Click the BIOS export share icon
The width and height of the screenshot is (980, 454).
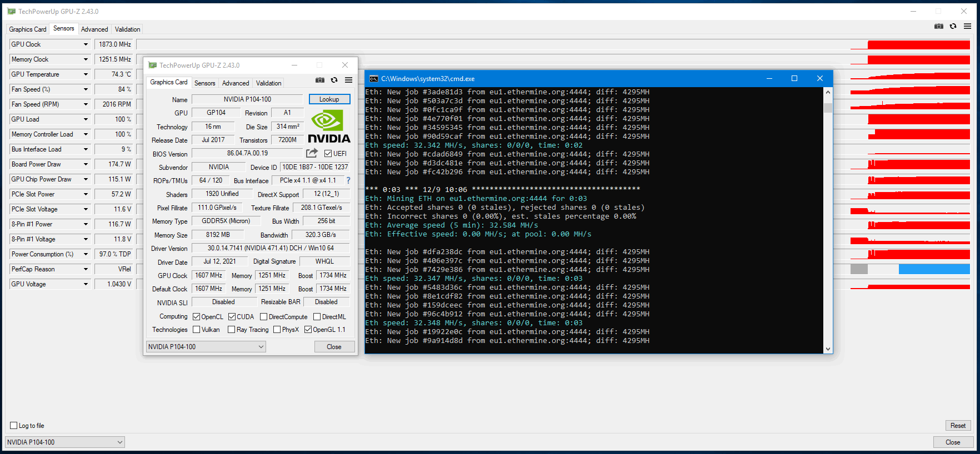pyautogui.click(x=312, y=153)
